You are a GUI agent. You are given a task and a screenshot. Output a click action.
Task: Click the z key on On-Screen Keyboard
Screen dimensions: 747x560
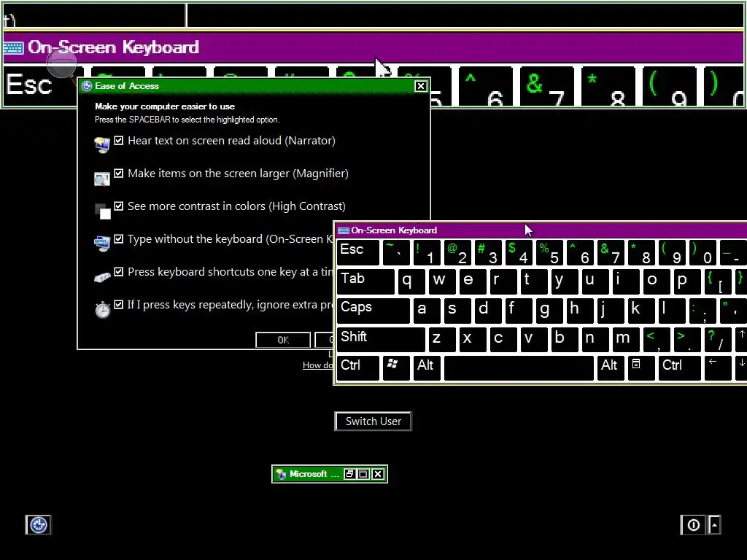[x=441, y=340]
